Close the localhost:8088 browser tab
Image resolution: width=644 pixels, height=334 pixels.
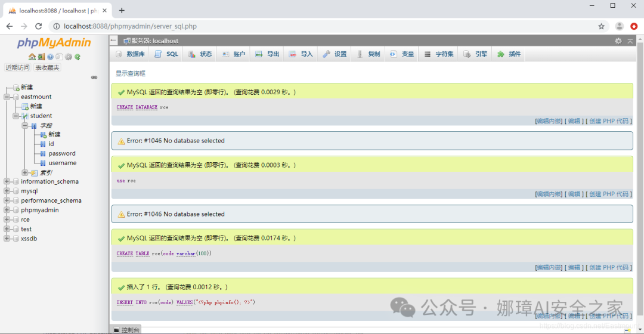(105, 11)
